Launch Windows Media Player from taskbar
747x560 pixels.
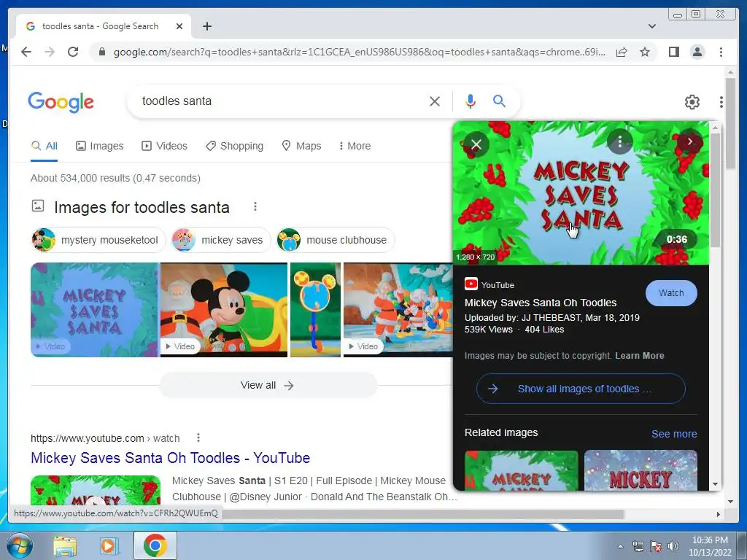[x=109, y=545]
